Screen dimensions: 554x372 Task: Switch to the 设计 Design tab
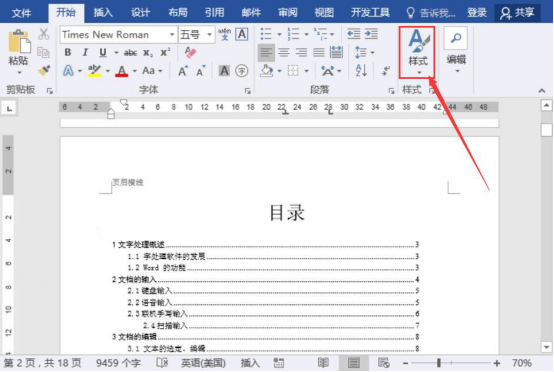141,13
